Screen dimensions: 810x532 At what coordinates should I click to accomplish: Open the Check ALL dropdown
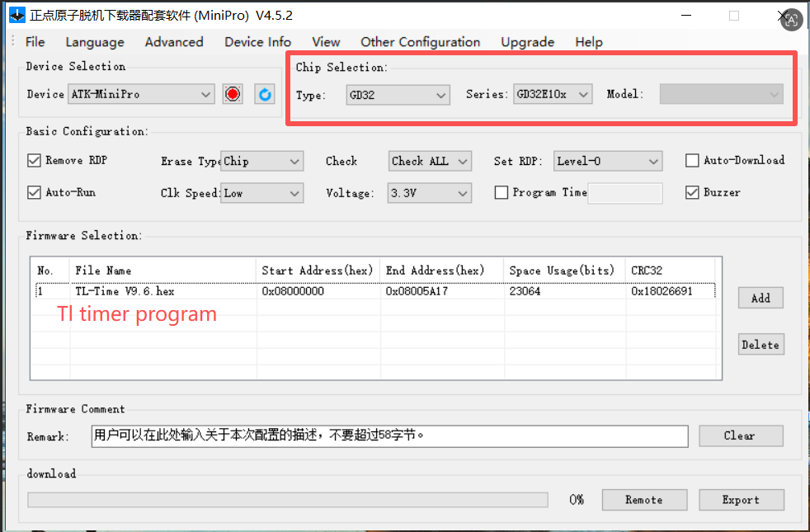429,161
